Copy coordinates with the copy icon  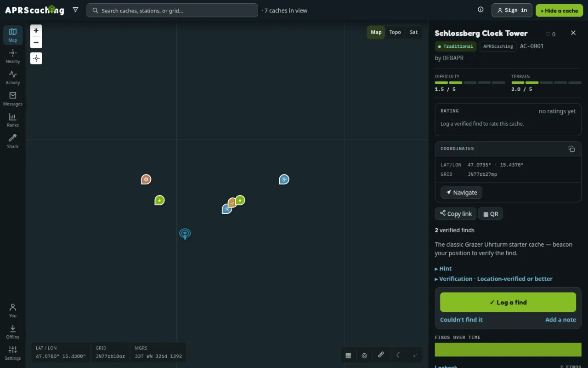pyautogui.click(x=571, y=149)
